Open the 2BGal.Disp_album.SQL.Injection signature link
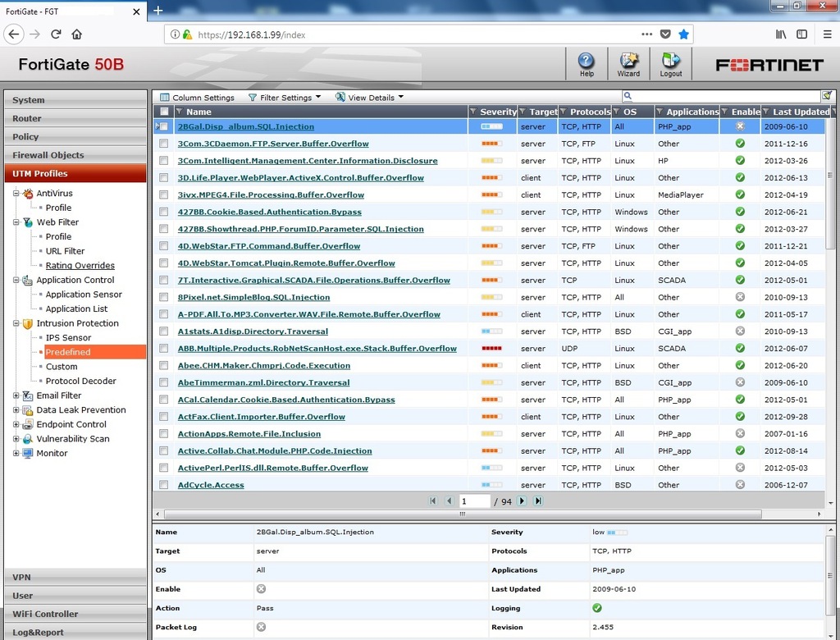 coord(246,126)
